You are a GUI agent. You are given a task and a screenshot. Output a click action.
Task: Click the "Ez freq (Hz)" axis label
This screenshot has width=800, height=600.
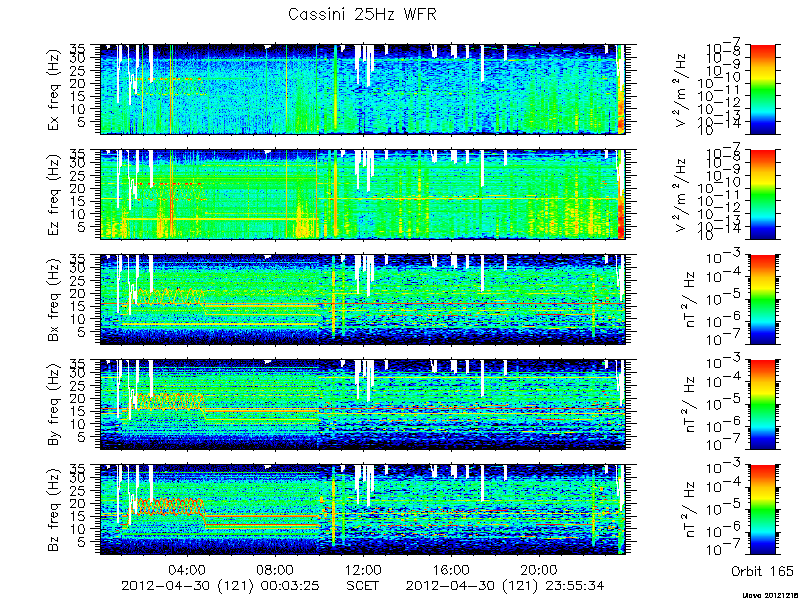click(55, 195)
